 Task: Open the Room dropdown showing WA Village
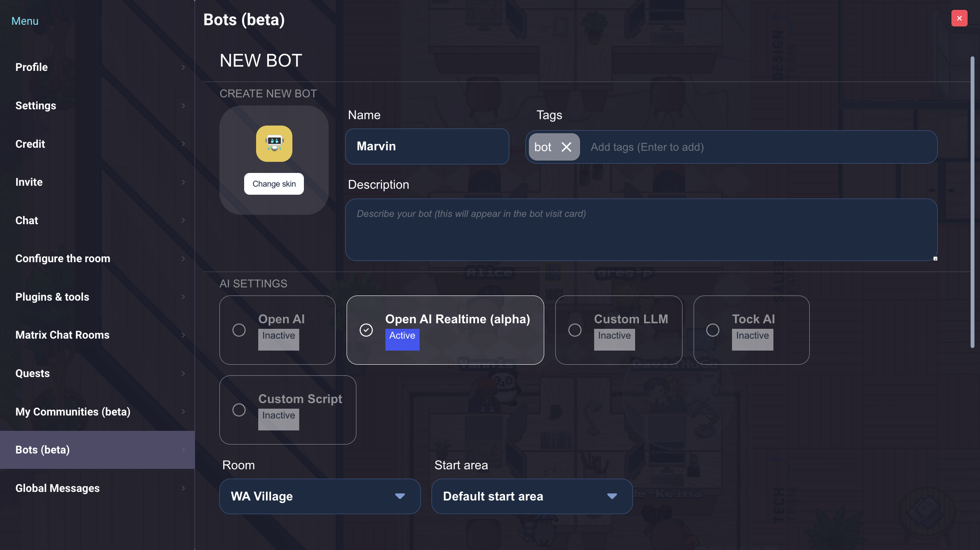[320, 496]
